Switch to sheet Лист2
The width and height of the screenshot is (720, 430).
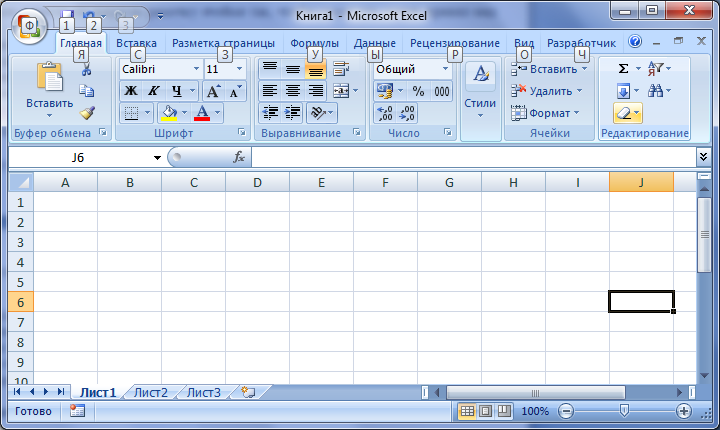pos(151,392)
